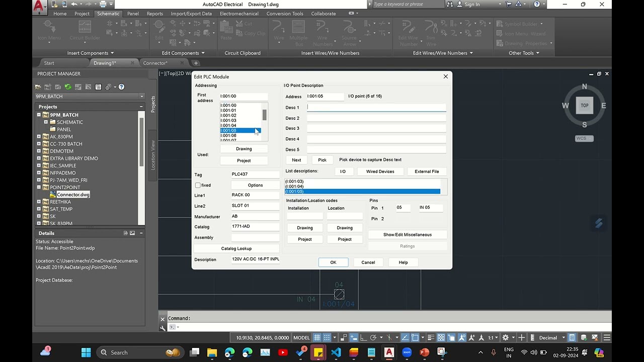Close the Edit PLC Module dialog
This screenshot has width=644, height=362.
445,76
